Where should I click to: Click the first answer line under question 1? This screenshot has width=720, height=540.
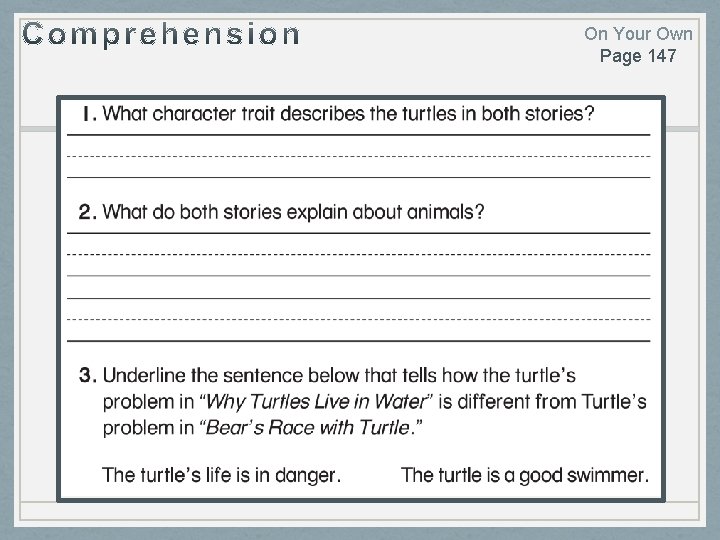click(358, 134)
